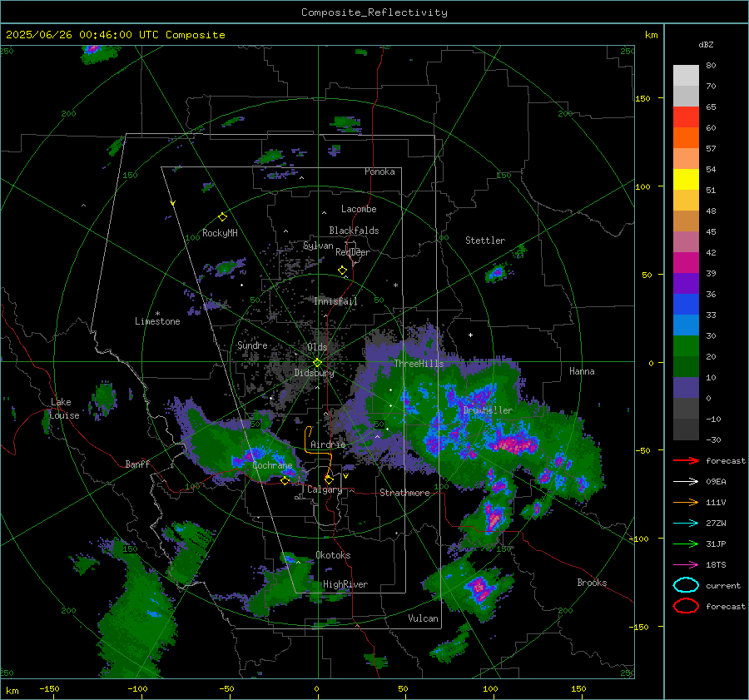Click the -150 tick on bottom axis
This screenshot has height=700, width=749.
tap(49, 689)
